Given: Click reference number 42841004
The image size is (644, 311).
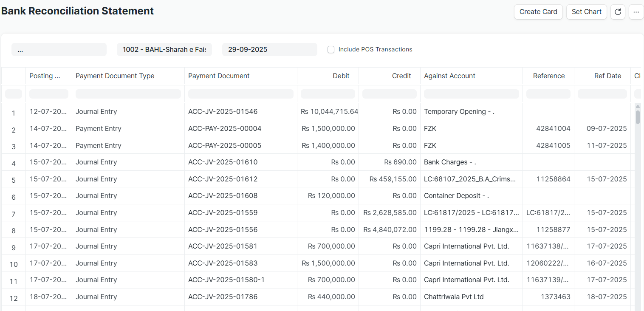Looking at the screenshot, I should [553, 129].
